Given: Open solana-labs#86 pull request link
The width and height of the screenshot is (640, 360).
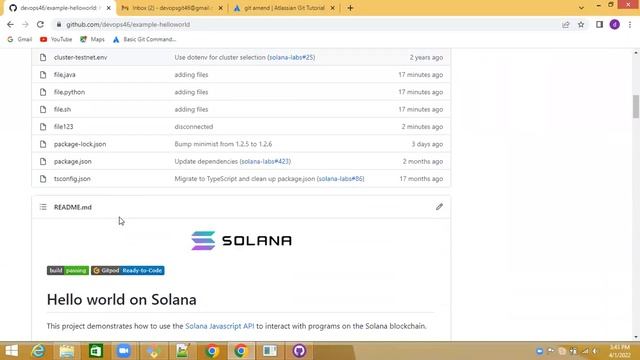Looking at the screenshot, I should (x=340, y=179).
